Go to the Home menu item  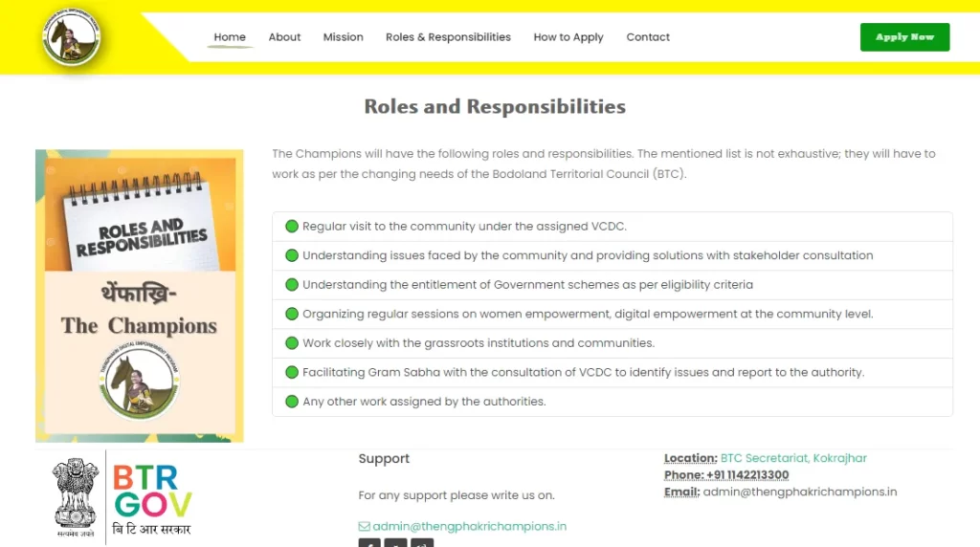230,37
